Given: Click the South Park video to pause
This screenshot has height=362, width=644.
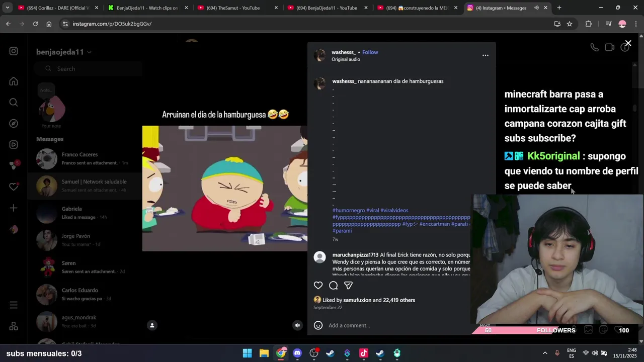Looking at the screenshot, I should coord(224,188).
